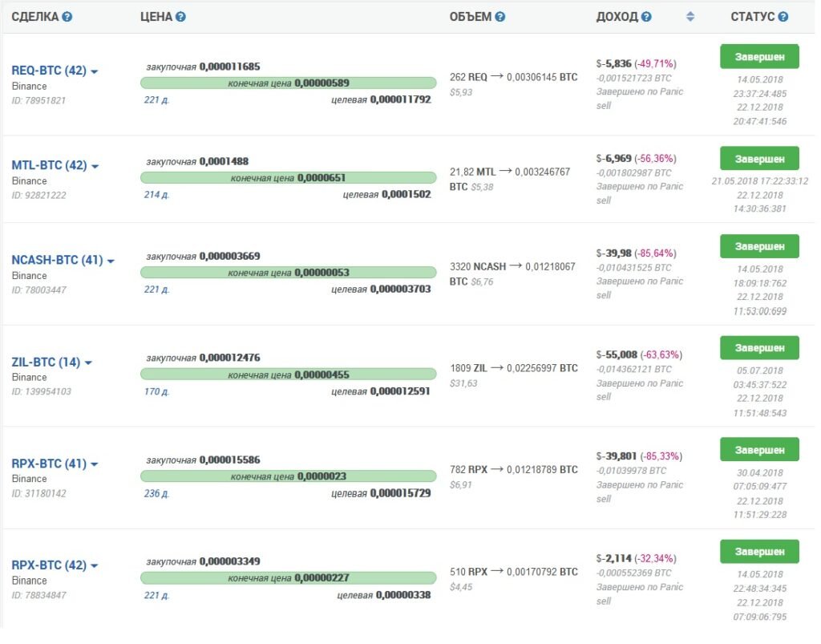
Task: Click price bar showing конечная цена 0,00000227
Action: pos(288,578)
